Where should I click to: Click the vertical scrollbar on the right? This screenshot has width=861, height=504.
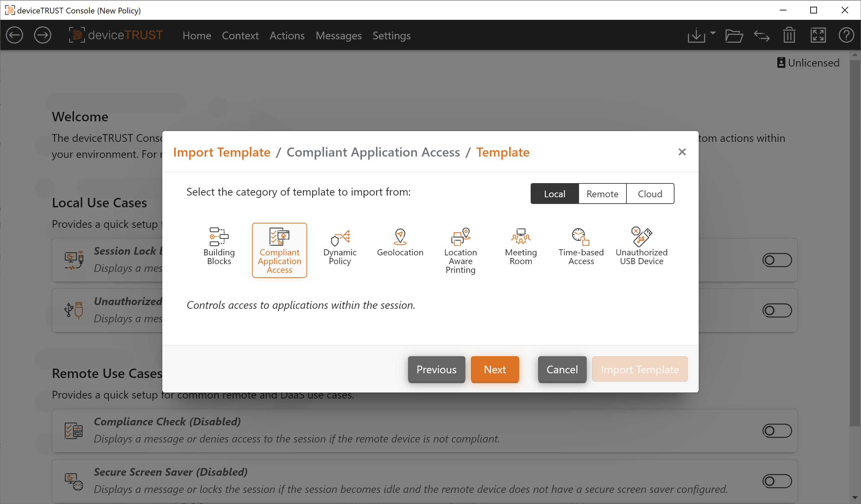[855, 239]
